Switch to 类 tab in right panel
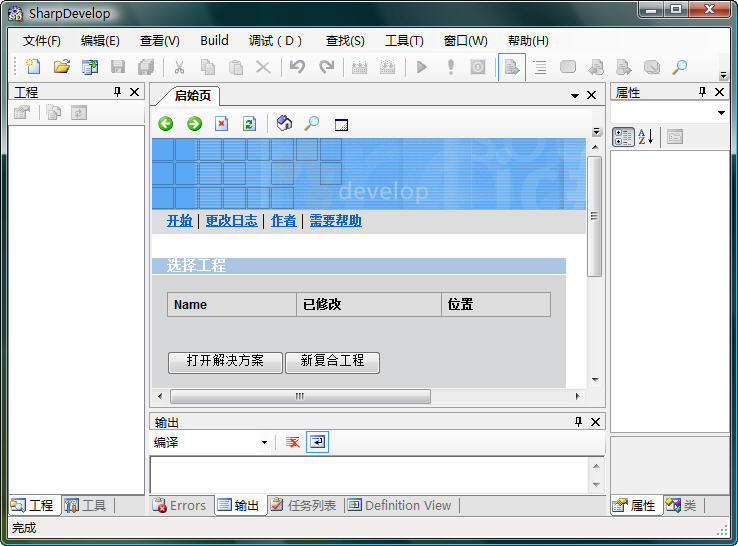The width and height of the screenshot is (738, 546). point(681,506)
